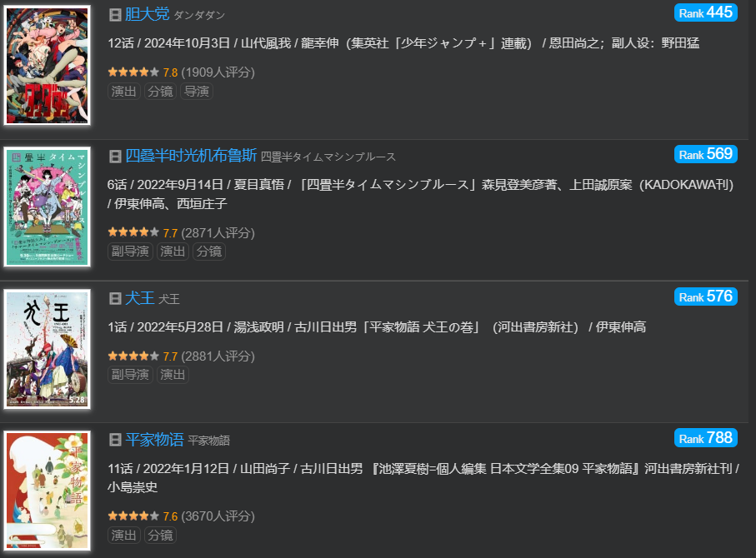756x558 pixels.
Task: Click the Rank 788 badge
Action: 706,438
